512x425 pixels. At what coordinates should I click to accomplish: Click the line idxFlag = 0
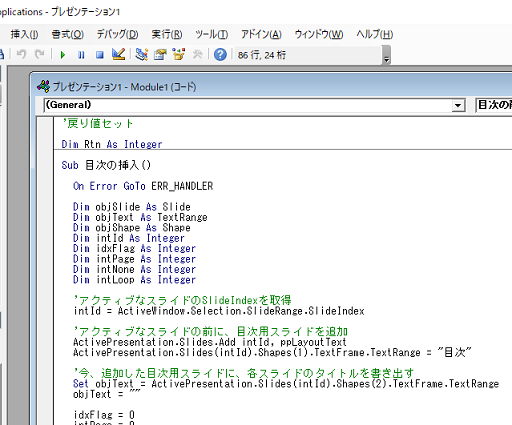104,415
